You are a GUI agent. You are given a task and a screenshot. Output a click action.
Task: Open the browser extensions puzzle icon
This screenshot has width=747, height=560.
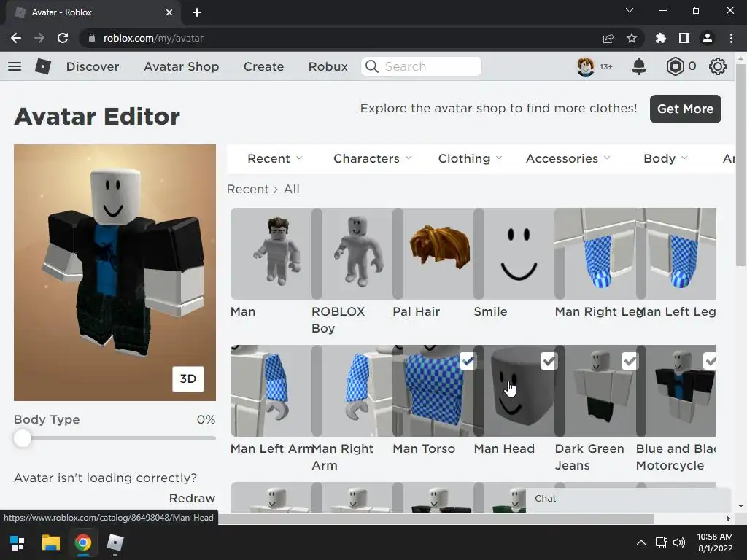[x=661, y=38]
